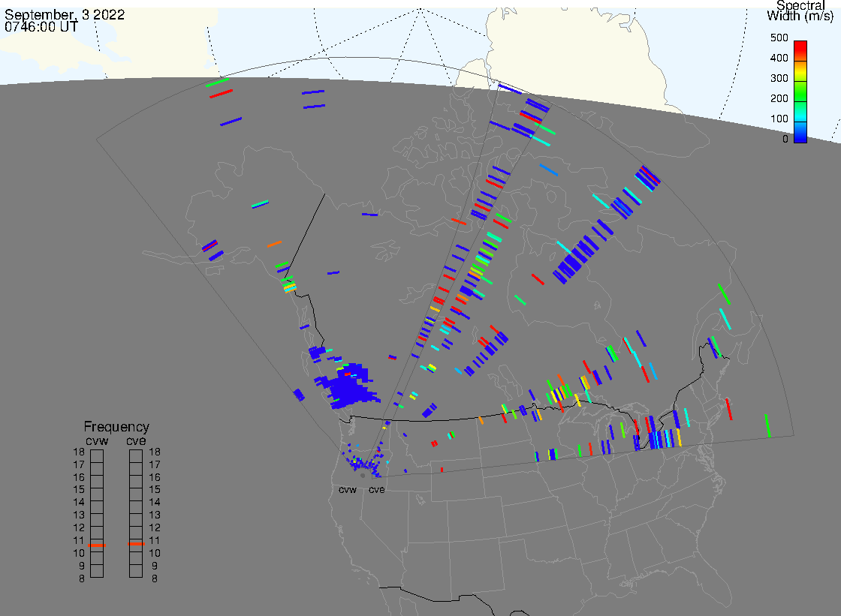Click the red cvw frequency marker
841x616 pixels.
pyautogui.click(x=97, y=545)
